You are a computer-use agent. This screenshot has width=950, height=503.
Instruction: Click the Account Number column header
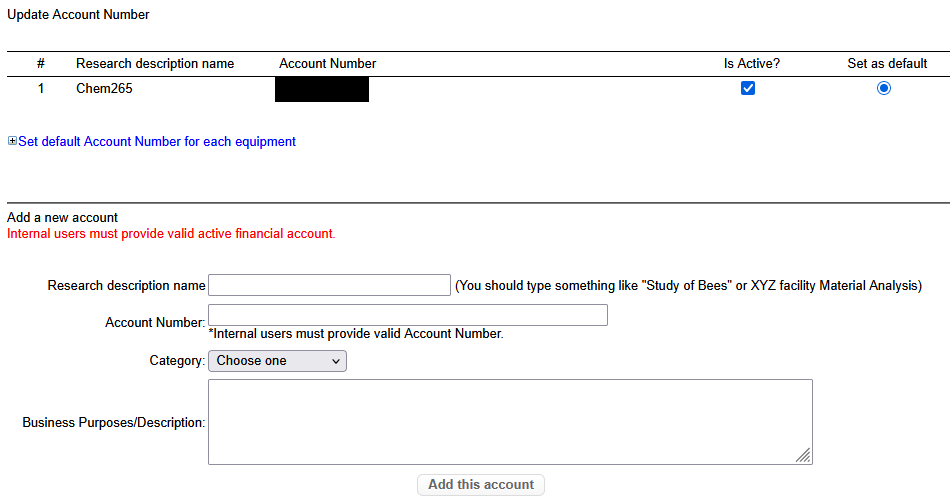click(328, 64)
